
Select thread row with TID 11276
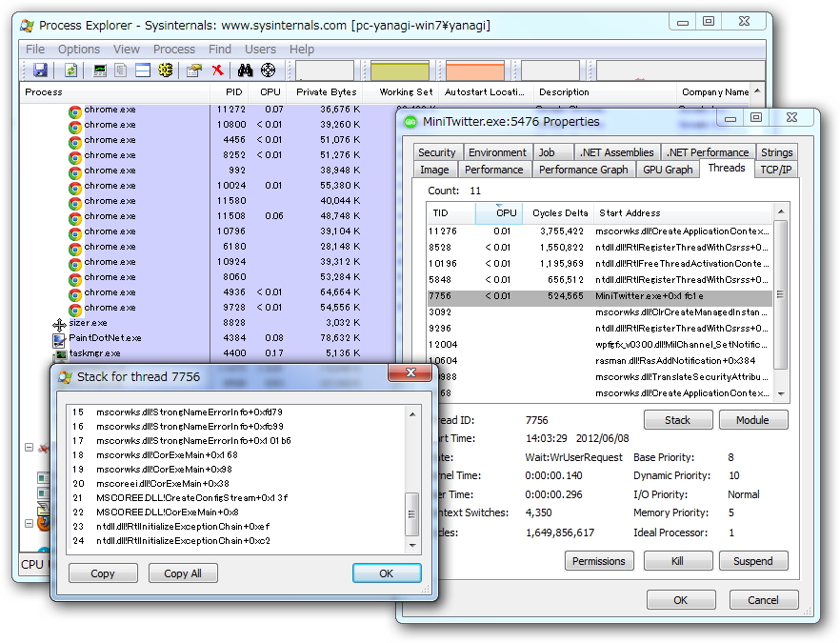click(599, 231)
